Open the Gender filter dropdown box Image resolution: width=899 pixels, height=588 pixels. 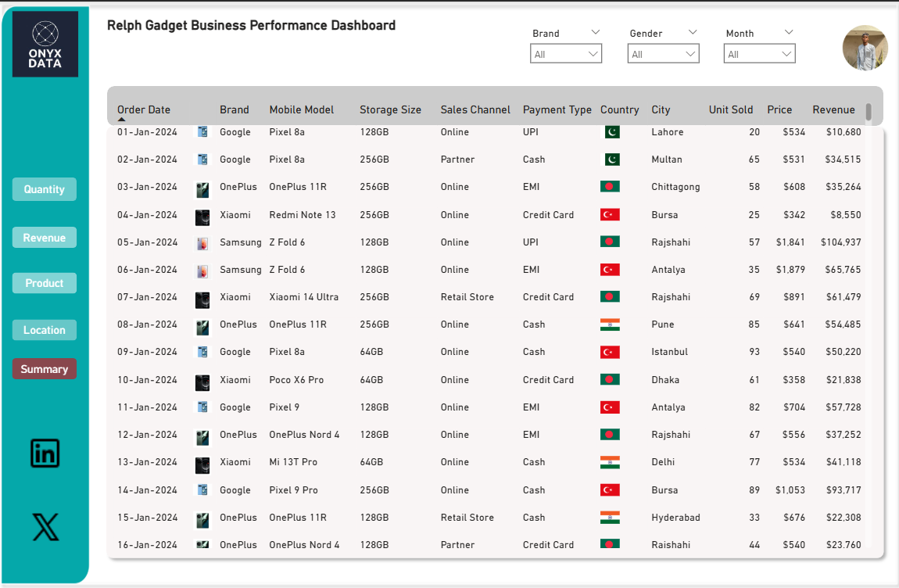(664, 54)
